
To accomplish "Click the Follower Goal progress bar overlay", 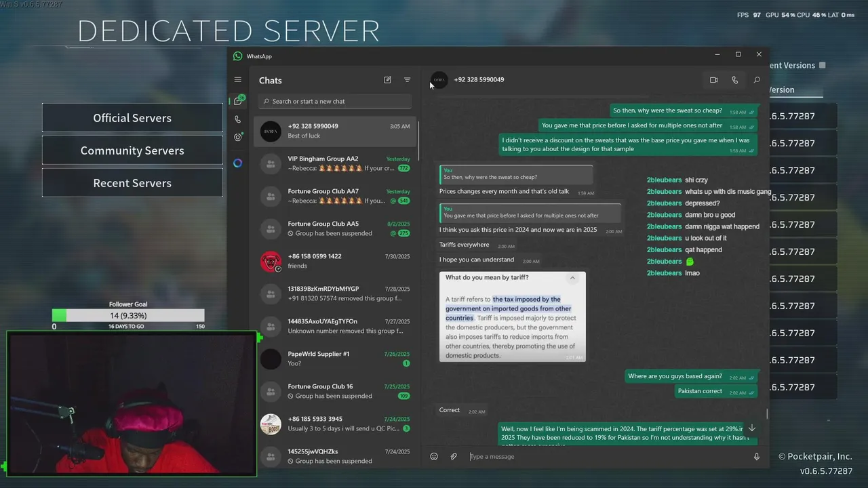I will 128,316.
